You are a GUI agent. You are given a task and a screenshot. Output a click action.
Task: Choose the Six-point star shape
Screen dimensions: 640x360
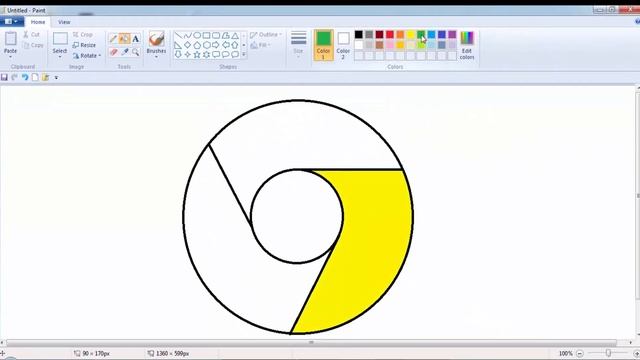[207, 54]
